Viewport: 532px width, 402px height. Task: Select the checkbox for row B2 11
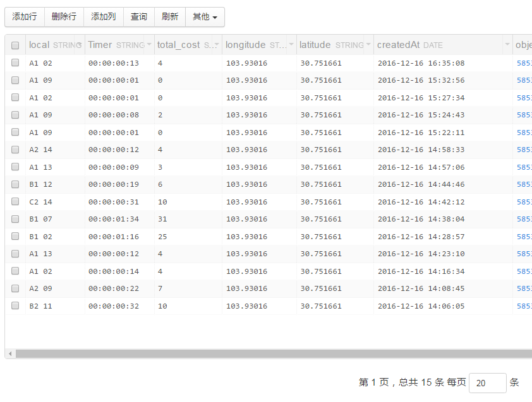pos(15,305)
